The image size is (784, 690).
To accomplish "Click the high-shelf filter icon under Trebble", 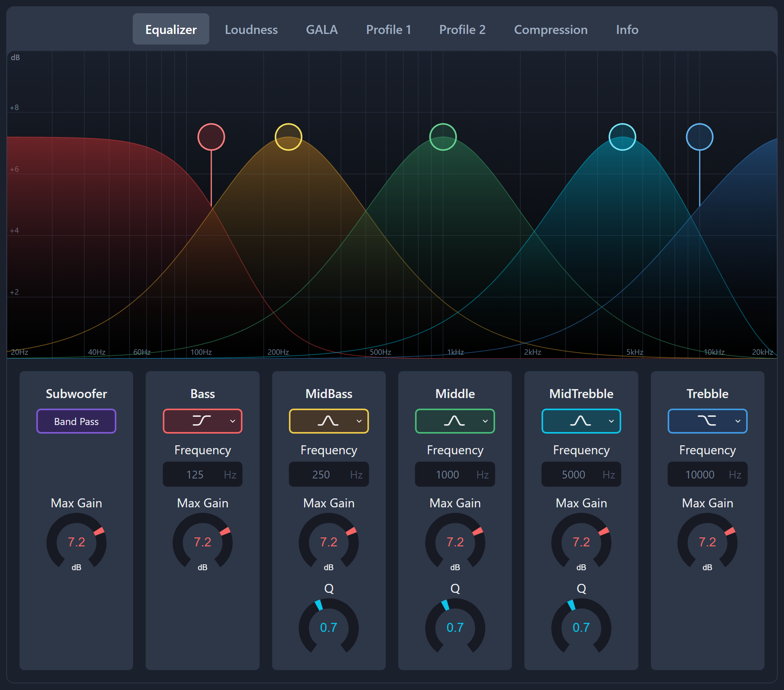I will 707,421.
